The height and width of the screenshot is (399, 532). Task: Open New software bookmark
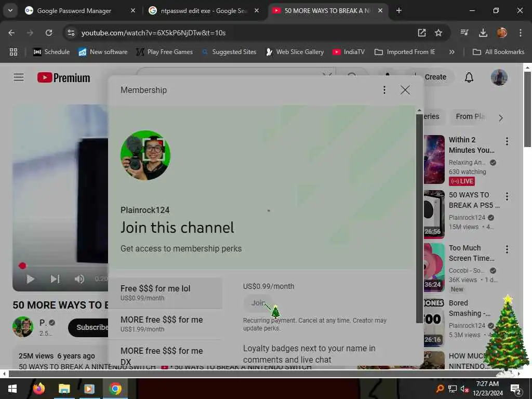[x=103, y=52]
